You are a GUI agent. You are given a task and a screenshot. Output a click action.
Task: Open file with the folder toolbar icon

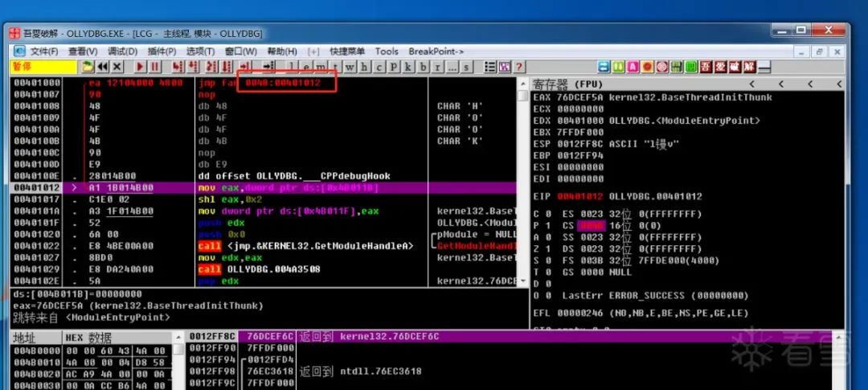point(88,67)
